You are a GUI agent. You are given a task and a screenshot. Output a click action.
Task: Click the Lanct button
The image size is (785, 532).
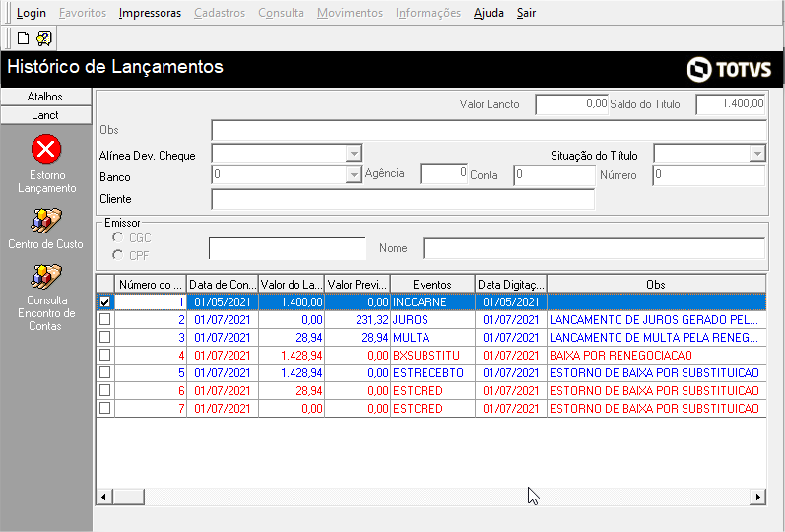(x=45, y=115)
